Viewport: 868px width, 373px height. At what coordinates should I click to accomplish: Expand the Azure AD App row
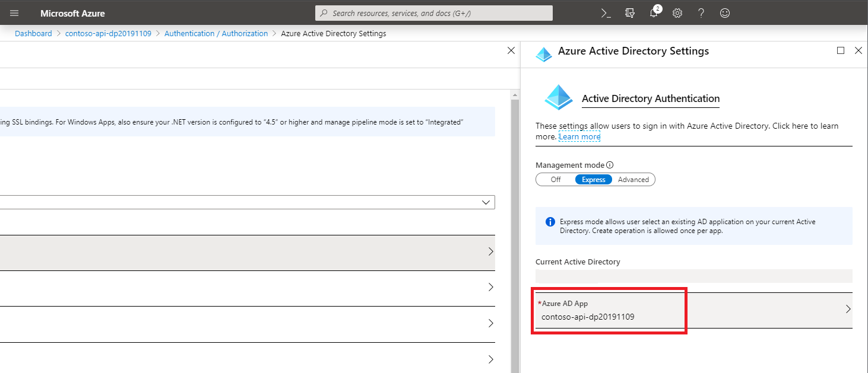tap(848, 308)
